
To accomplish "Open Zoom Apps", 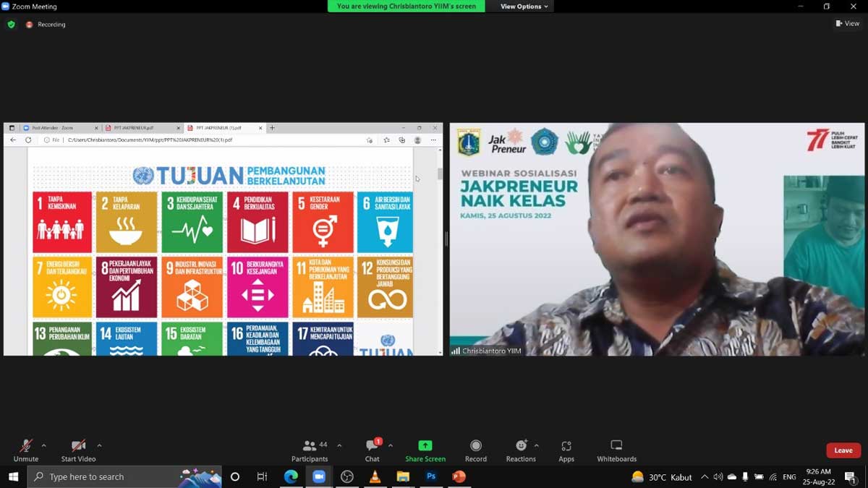I will 566,447.
